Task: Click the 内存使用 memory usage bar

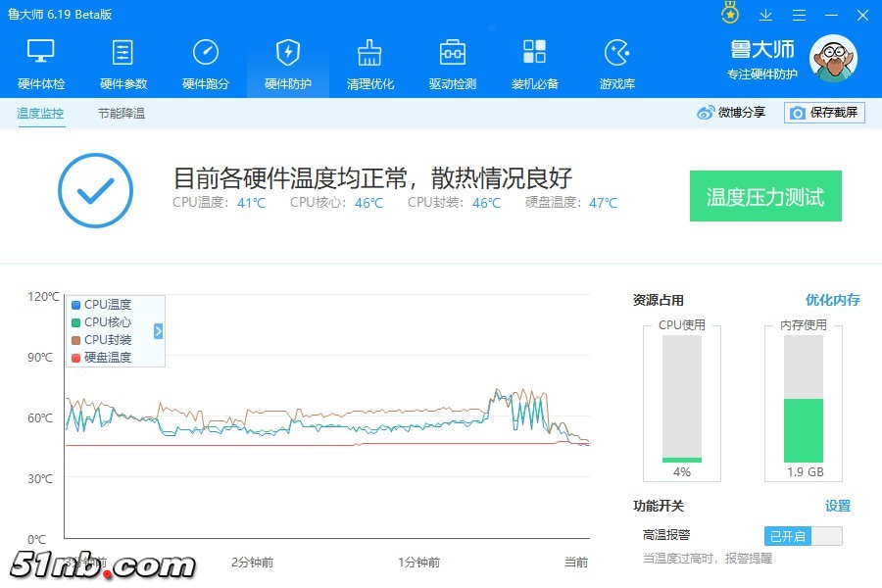Action: [x=803, y=398]
